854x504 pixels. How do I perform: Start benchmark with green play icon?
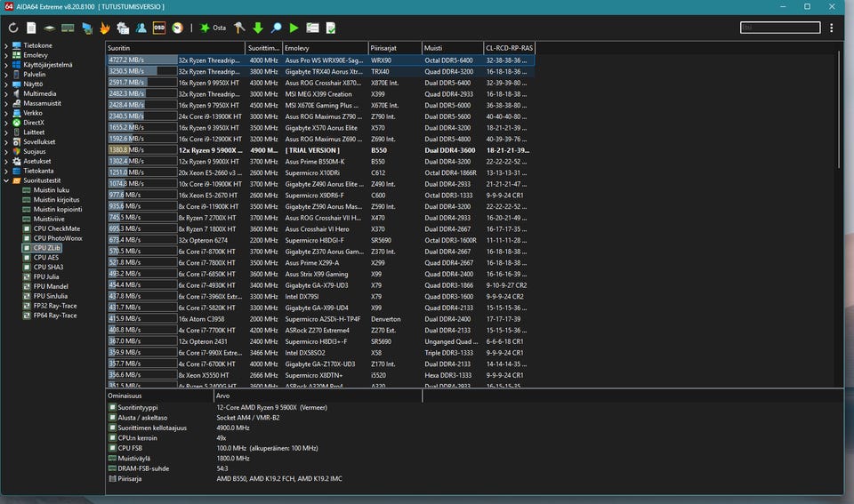[x=294, y=28]
